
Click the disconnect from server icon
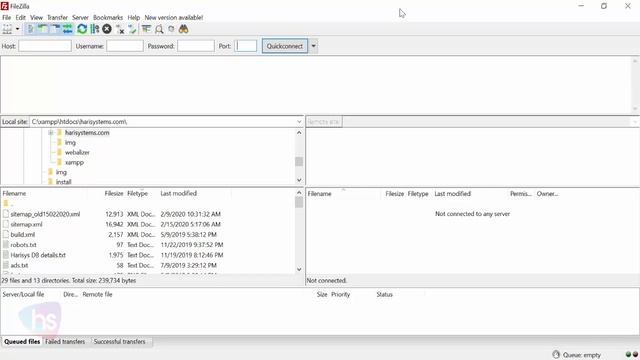pyautogui.click(x=120, y=29)
